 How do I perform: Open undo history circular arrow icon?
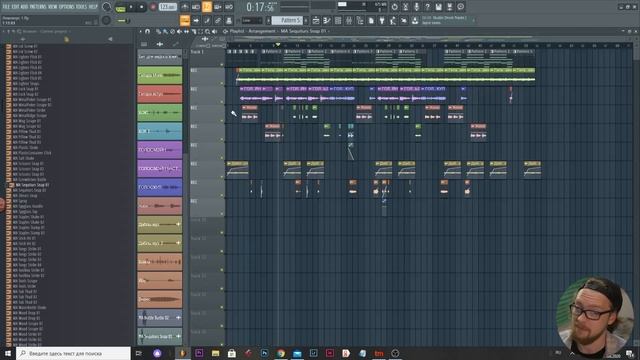[394, 7]
